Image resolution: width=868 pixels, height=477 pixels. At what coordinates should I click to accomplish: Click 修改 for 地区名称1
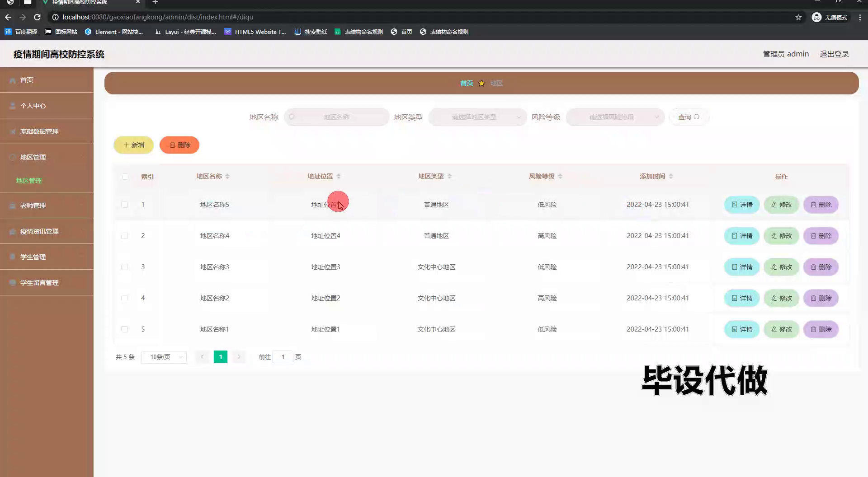(x=781, y=329)
